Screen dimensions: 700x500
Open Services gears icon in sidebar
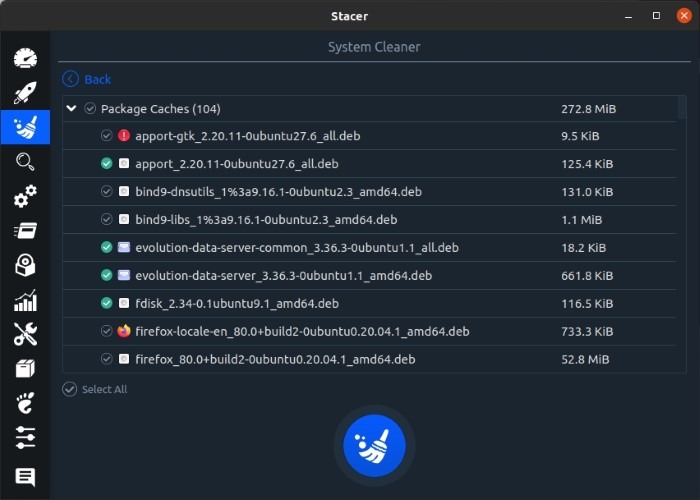[25, 196]
